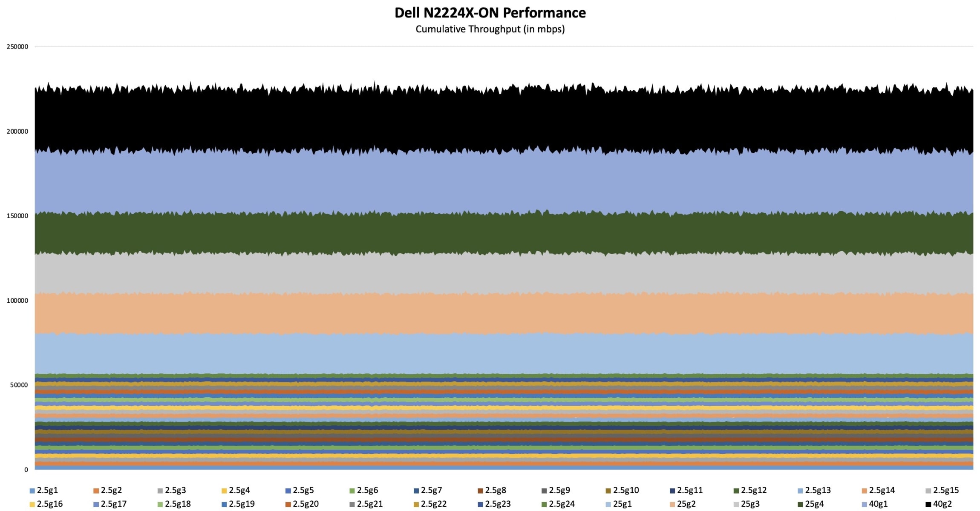Click the 25g3 legend label
Screen dimensions: 980x511
click(750, 504)
